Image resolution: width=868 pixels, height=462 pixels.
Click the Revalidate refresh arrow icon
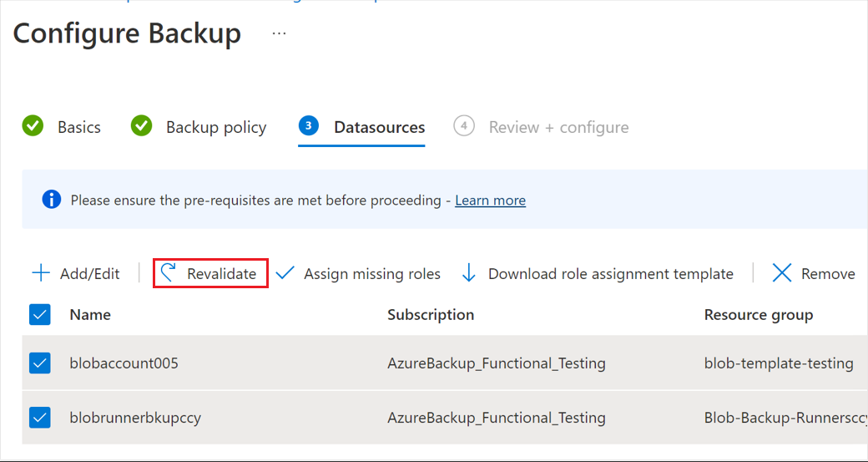click(x=169, y=273)
